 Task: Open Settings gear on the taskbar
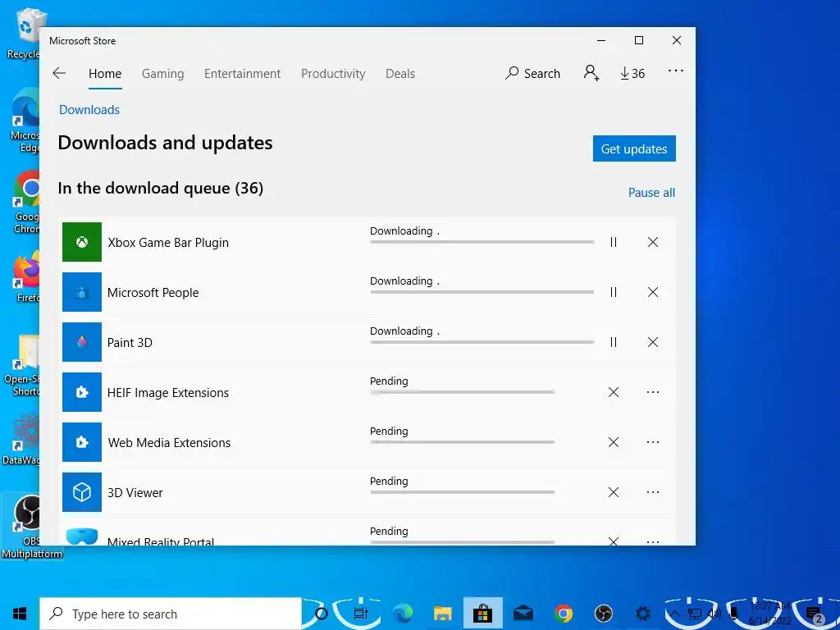(x=643, y=614)
